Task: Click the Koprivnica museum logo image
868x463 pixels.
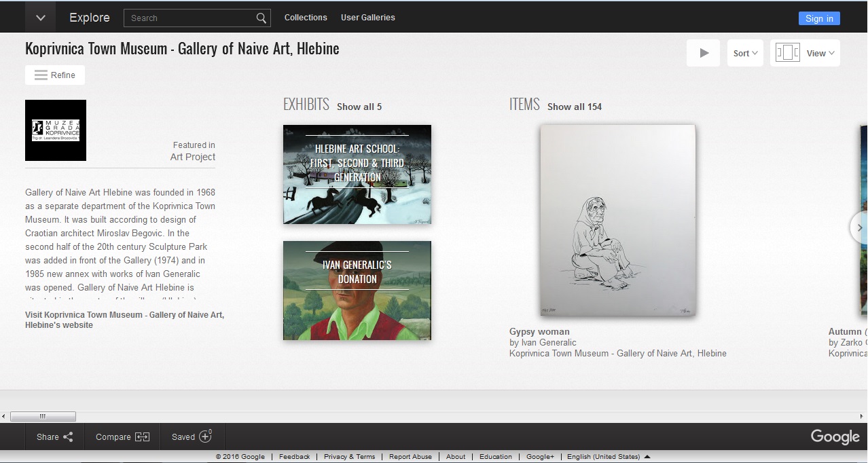Action: (x=56, y=130)
